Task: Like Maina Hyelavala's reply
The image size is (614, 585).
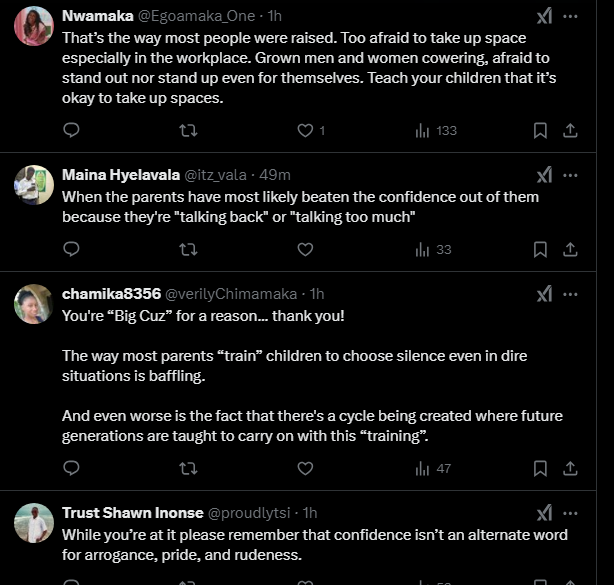Action: [305, 249]
